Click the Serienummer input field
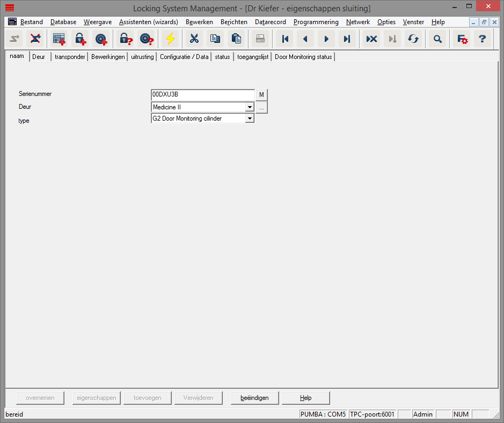The image size is (504, 423). [202, 95]
